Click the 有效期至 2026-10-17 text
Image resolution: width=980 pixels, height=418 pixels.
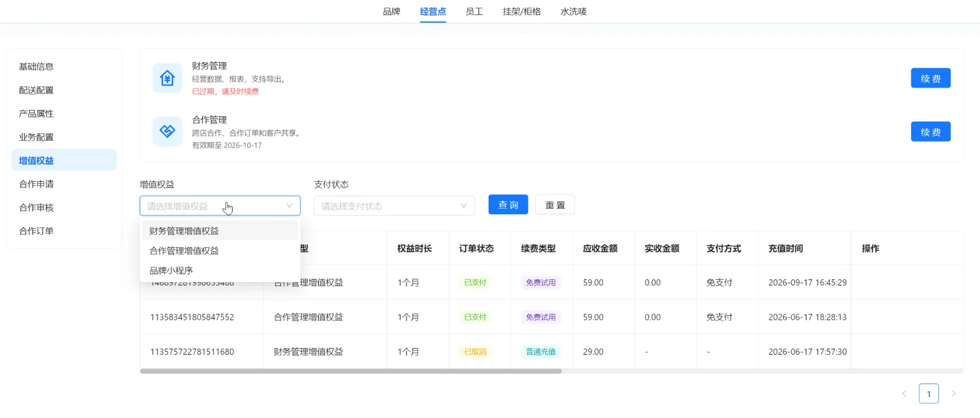tap(227, 146)
